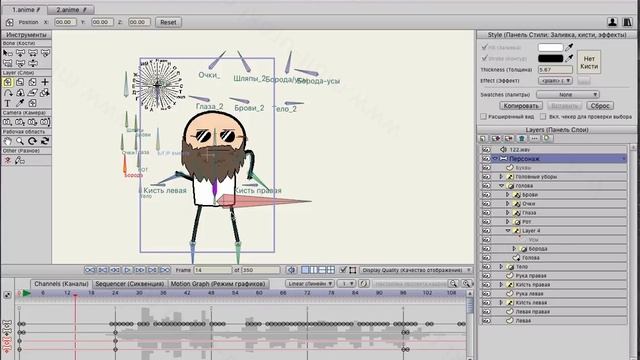The width and height of the screenshot is (640, 360).
Task: Toggle the checkmark box next to view layout icons
Action: (x=343, y=270)
